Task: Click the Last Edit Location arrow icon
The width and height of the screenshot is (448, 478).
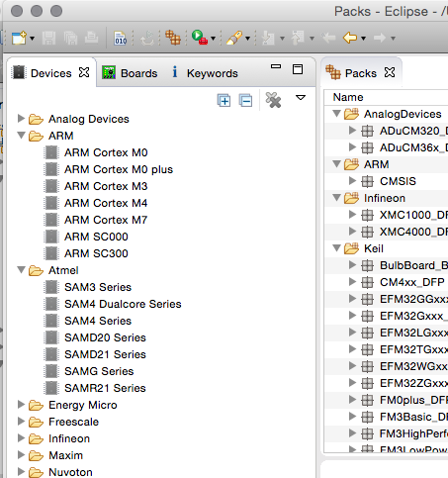Action: tap(328, 38)
